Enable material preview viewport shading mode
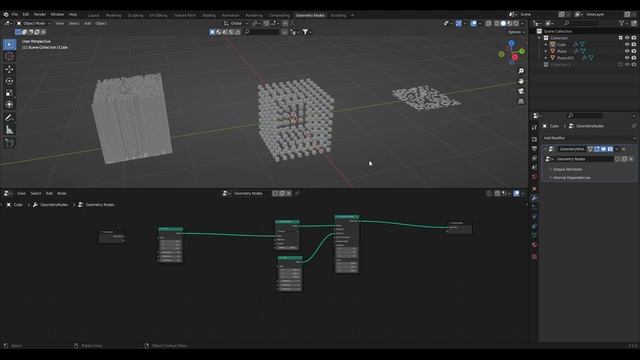 (x=510, y=24)
